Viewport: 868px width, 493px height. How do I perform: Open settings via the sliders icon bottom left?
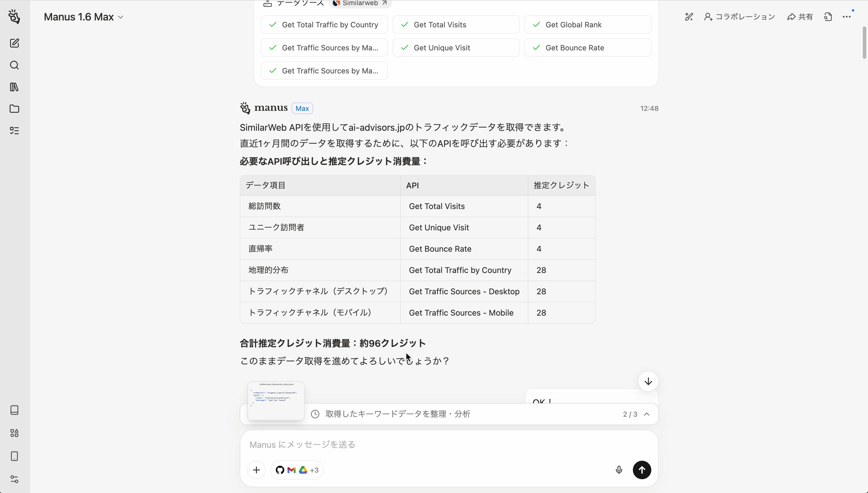coord(14,479)
